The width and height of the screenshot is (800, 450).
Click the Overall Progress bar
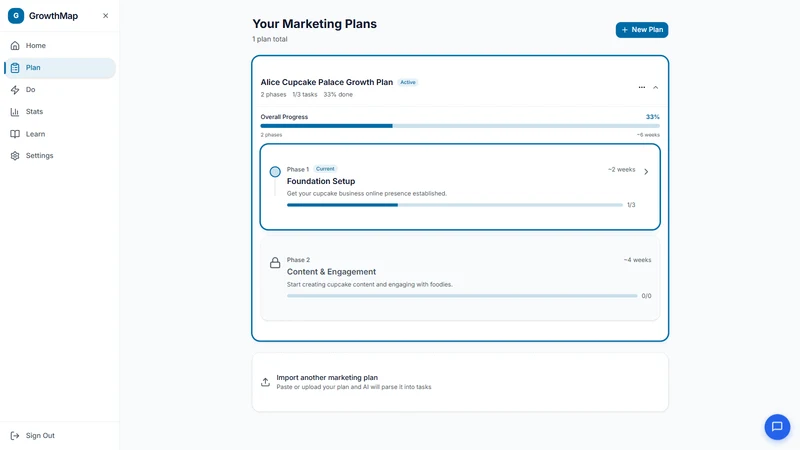(460, 126)
